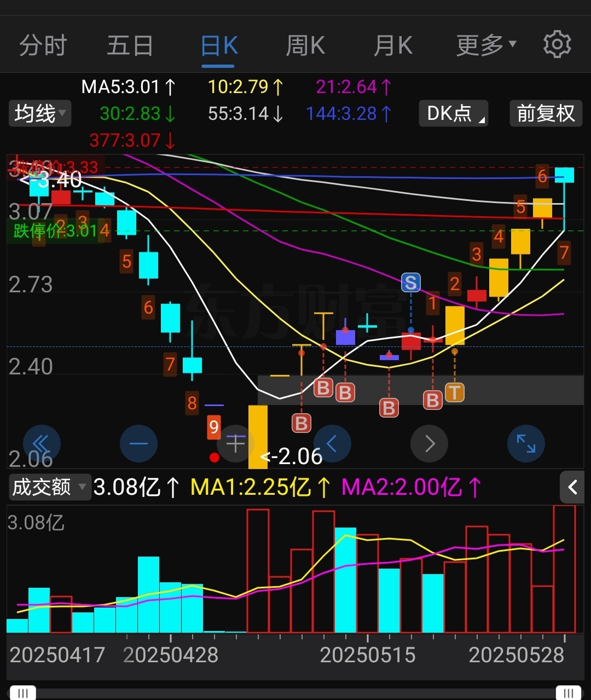Tap the 20250515 date label
Image resolution: width=591 pixels, height=700 pixels.
(x=368, y=655)
